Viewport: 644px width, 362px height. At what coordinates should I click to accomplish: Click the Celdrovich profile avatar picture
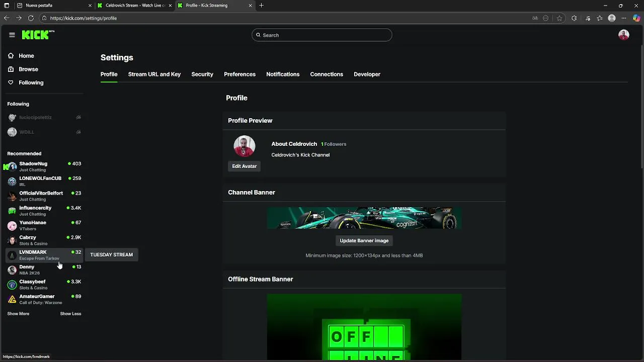tap(245, 146)
